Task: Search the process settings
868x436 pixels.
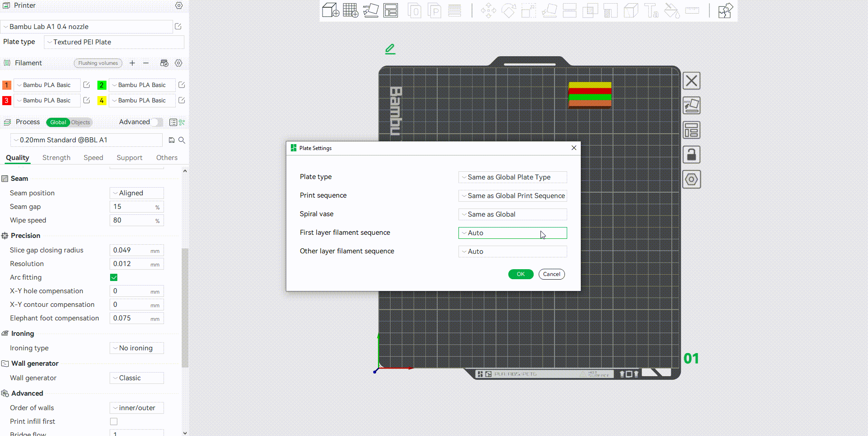Action: (x=182, y=140)
